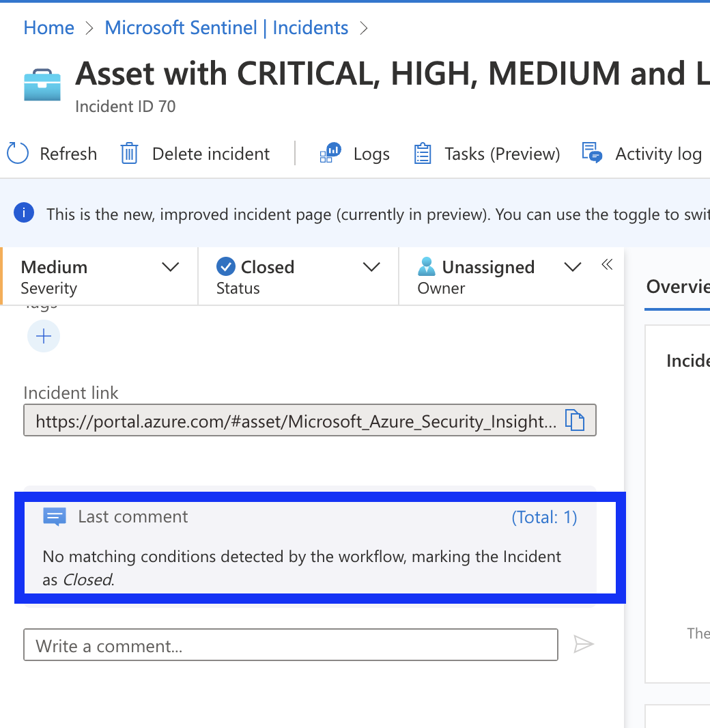The image size is (710, 728).
Task: Open Logs from the toolbar
Action: (371, 154)
